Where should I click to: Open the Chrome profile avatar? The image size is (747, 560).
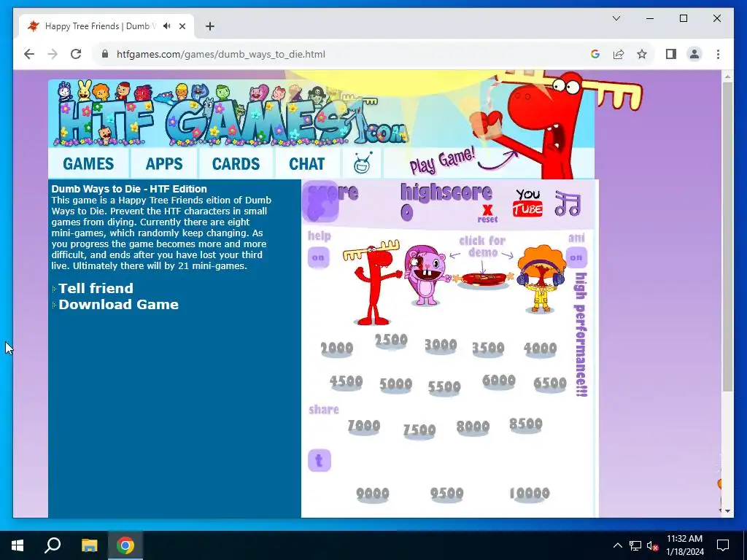pos(694,54)
